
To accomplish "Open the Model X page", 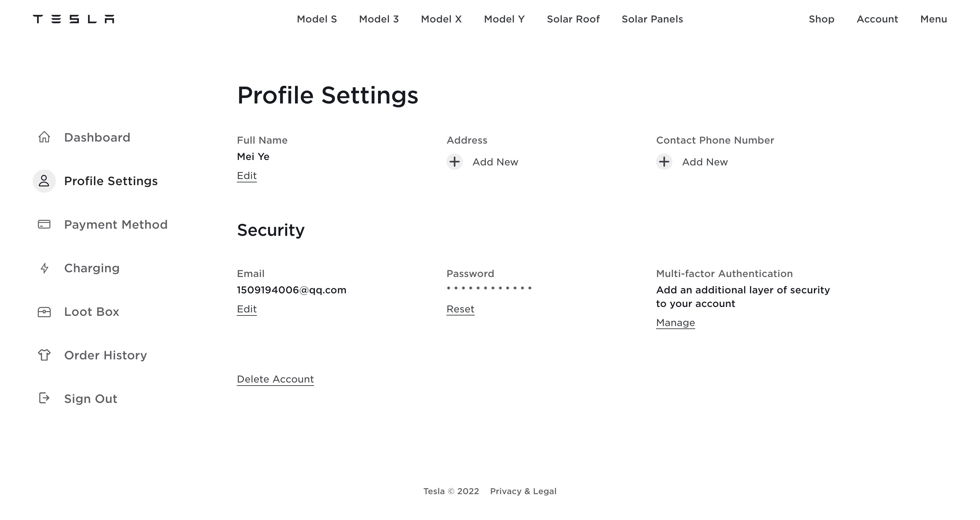I will 441,19.
